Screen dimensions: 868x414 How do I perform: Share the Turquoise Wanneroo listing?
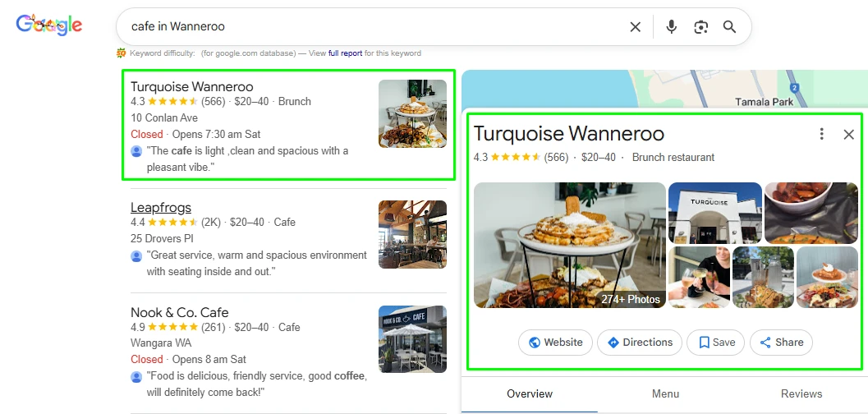click(x=781, y=343)
